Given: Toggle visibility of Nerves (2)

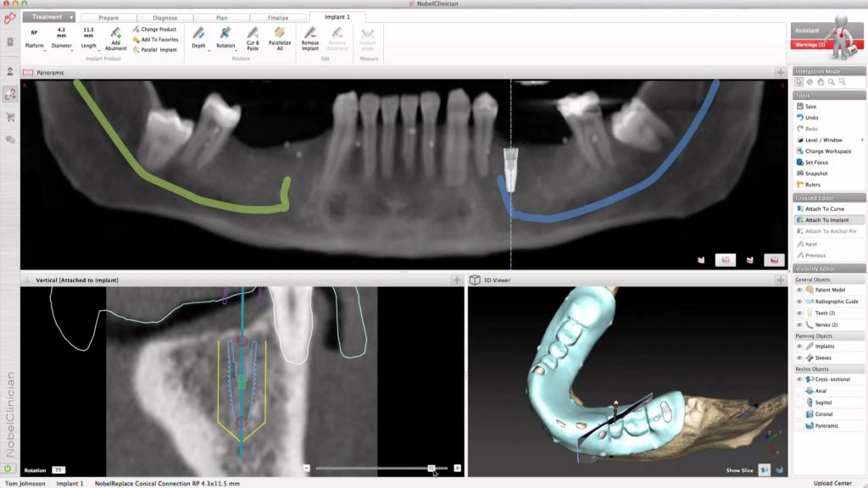Looking at the screenshot, I should 799,325.
